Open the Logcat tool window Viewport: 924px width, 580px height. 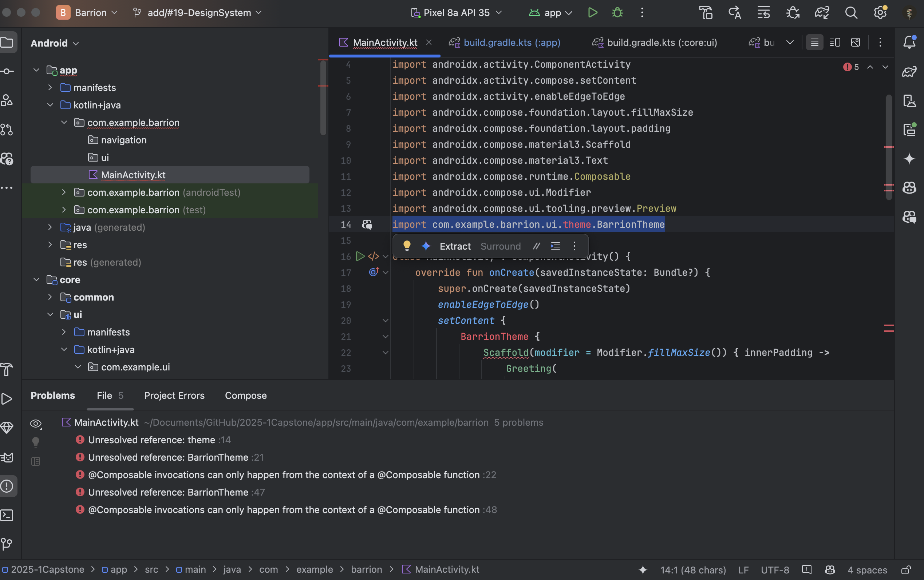pos(7,457)
